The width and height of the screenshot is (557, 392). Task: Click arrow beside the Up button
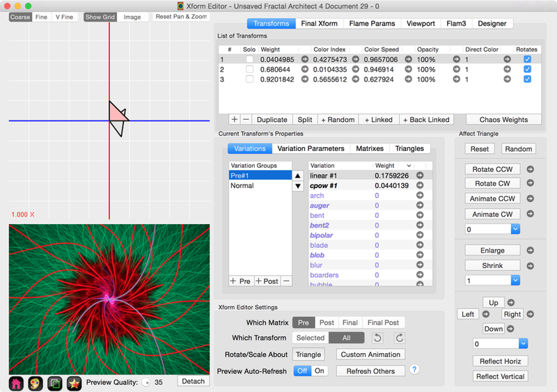[x=511, y=302]
